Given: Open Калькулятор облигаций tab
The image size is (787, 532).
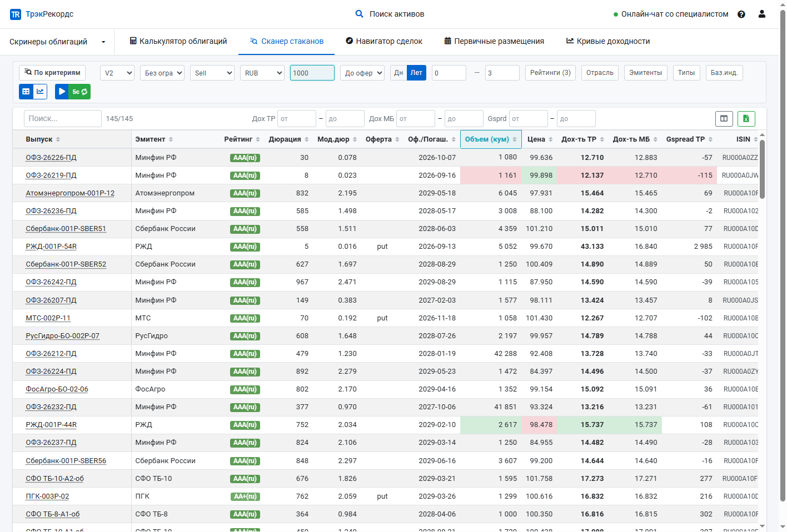Looking at the screenshot, I should (178, 41).
